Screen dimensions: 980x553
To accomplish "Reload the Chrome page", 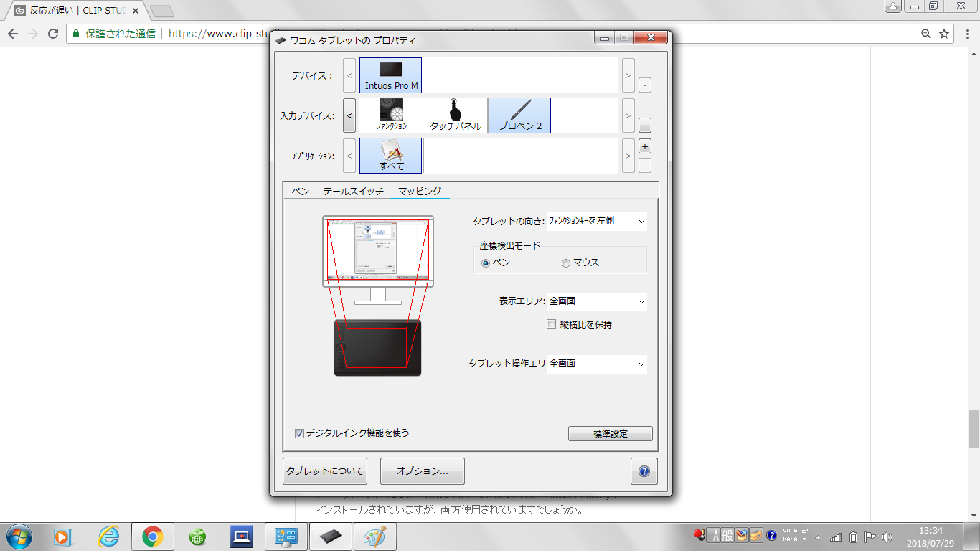I will pos(53,34).
